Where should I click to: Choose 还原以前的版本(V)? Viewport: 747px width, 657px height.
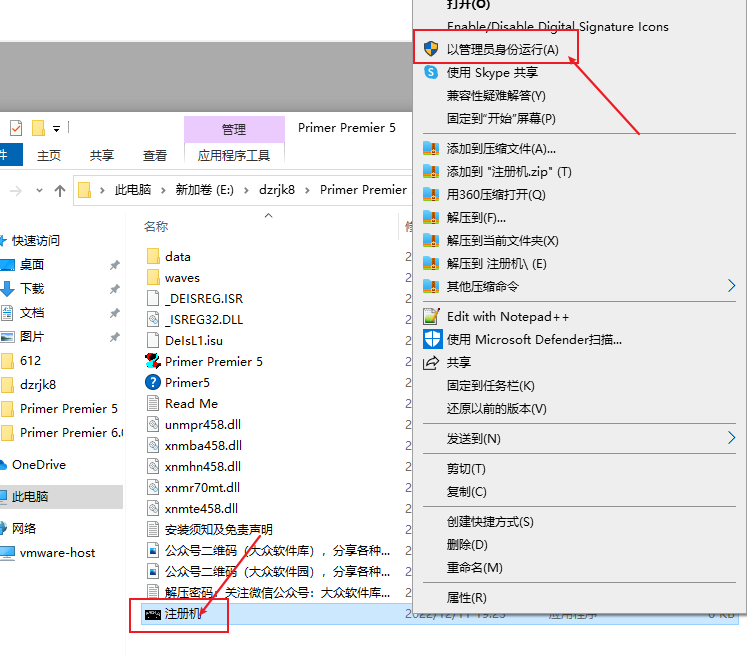[496, 409]
